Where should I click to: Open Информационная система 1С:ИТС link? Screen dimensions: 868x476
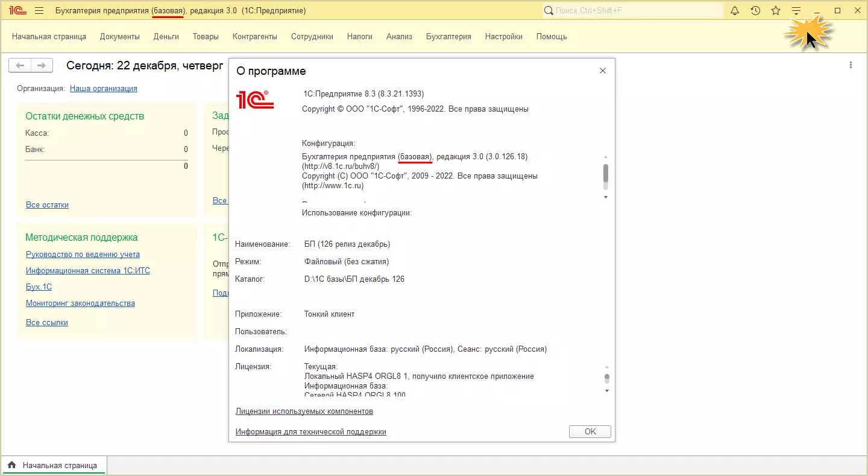[x=88, y=270]
